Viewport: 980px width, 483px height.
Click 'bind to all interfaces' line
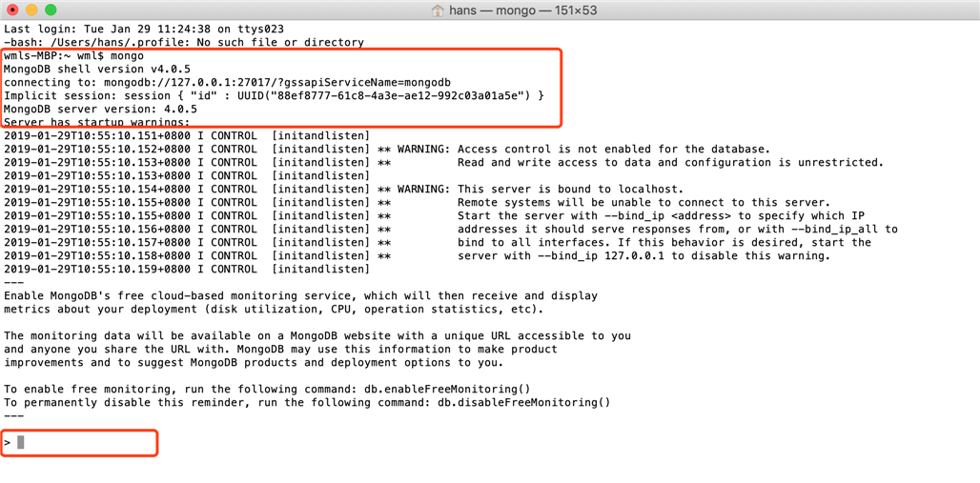point(438,242)
